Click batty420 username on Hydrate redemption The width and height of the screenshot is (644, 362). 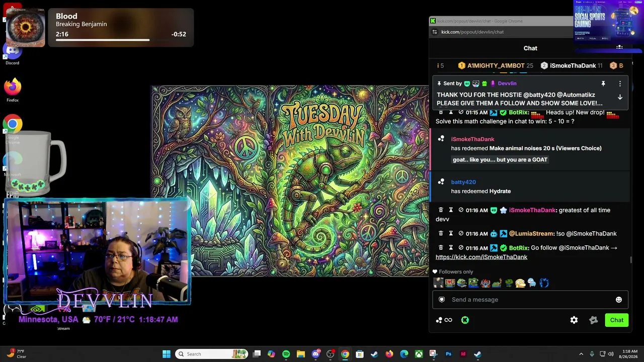pos(463,182)
